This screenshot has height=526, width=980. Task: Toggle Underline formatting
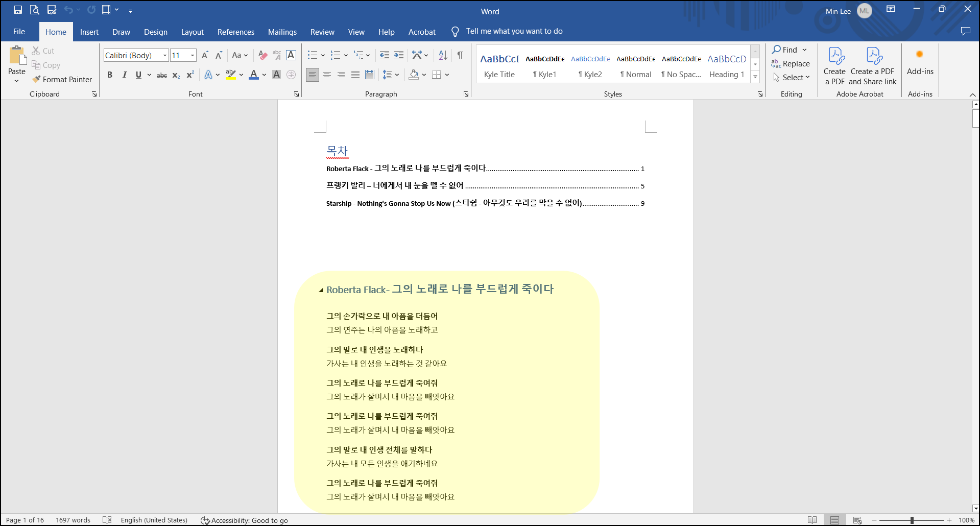coord(138,75)
